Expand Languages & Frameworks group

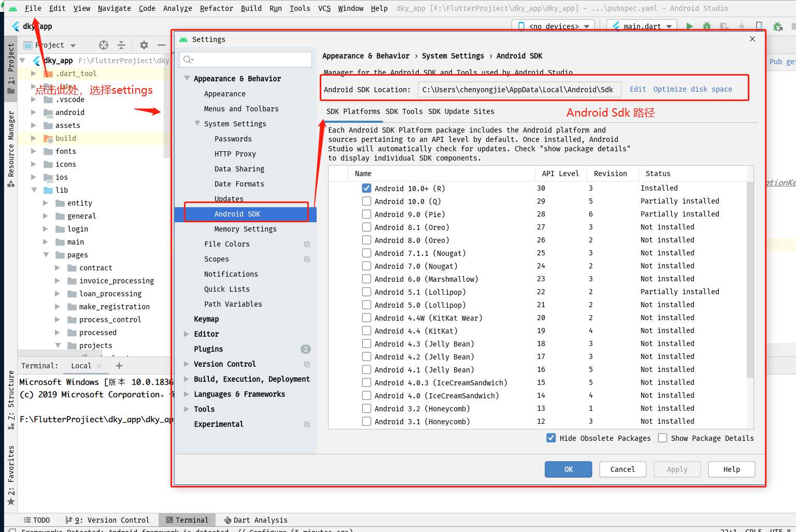click(187, 394)
